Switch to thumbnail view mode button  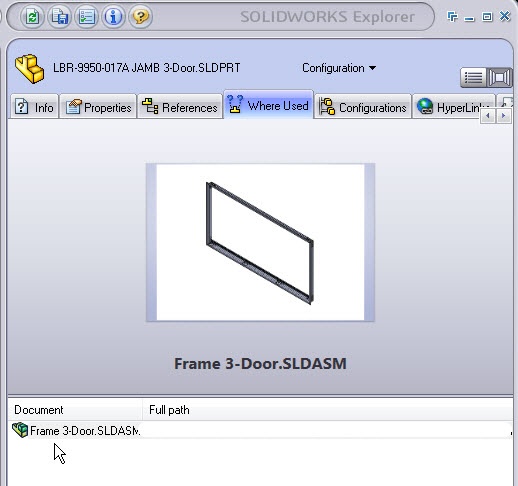(x=499, y=78)
